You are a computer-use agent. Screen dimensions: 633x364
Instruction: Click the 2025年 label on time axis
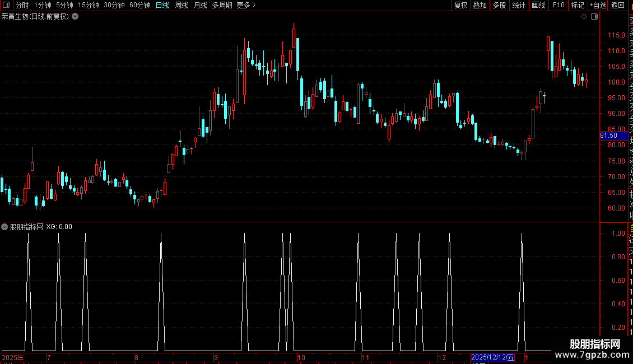click(13, 357)
